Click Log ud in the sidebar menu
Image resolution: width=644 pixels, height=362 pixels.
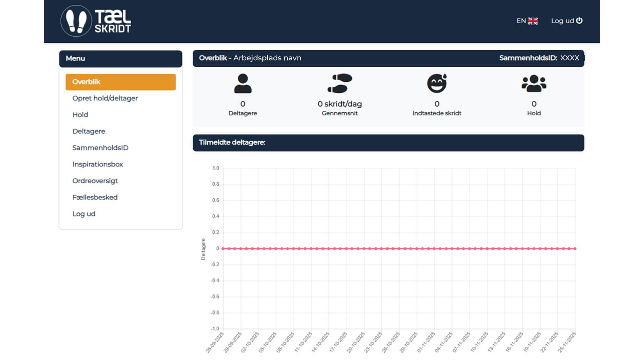point(84,214)
